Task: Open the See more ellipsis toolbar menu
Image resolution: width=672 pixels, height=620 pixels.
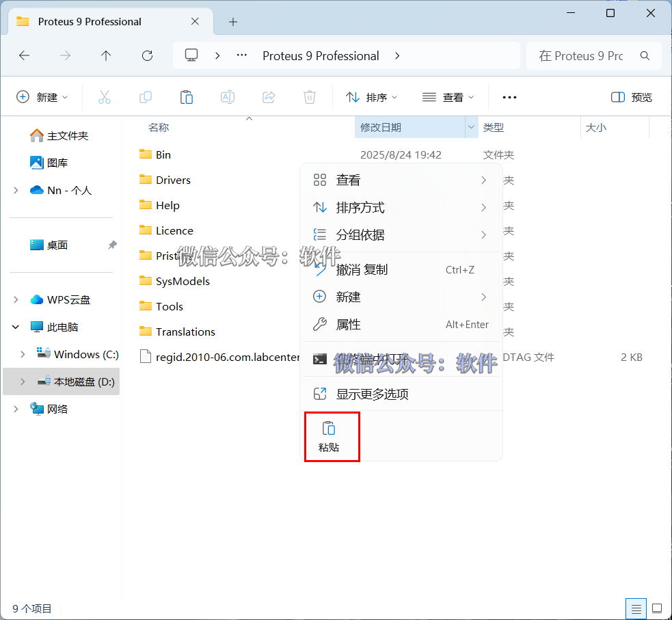Action: (x=509, y=97)
